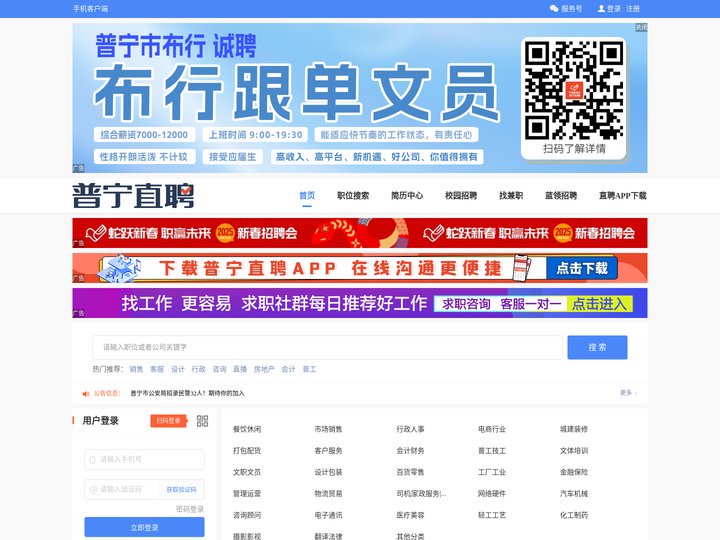Open the 会计财务 category
Viewport: 720px width, 540px height.
(411, 451)
